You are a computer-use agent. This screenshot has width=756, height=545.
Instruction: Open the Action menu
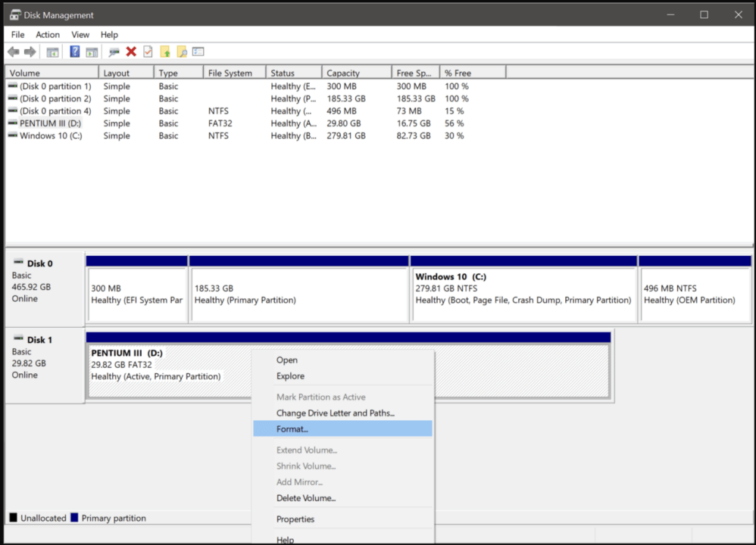47,34
